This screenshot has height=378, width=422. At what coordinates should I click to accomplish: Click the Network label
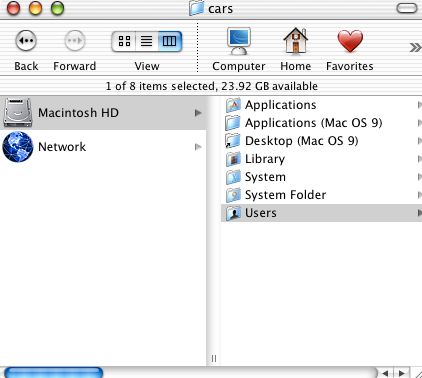62,147
